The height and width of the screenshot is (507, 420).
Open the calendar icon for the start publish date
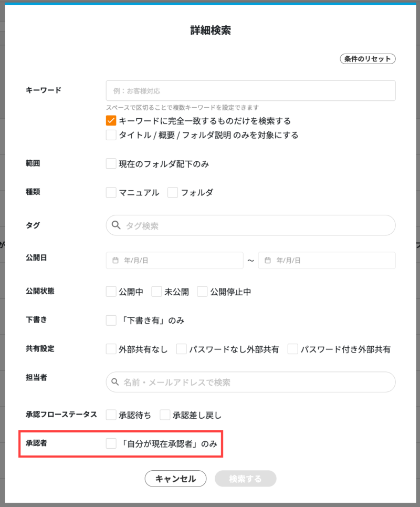point(116,260)
